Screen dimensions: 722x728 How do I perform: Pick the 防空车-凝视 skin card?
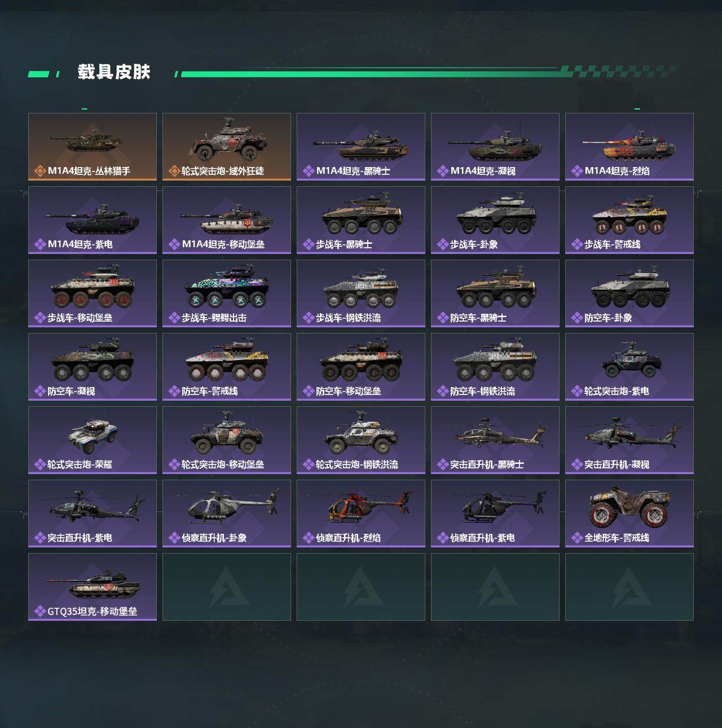(x=93, y=367)
